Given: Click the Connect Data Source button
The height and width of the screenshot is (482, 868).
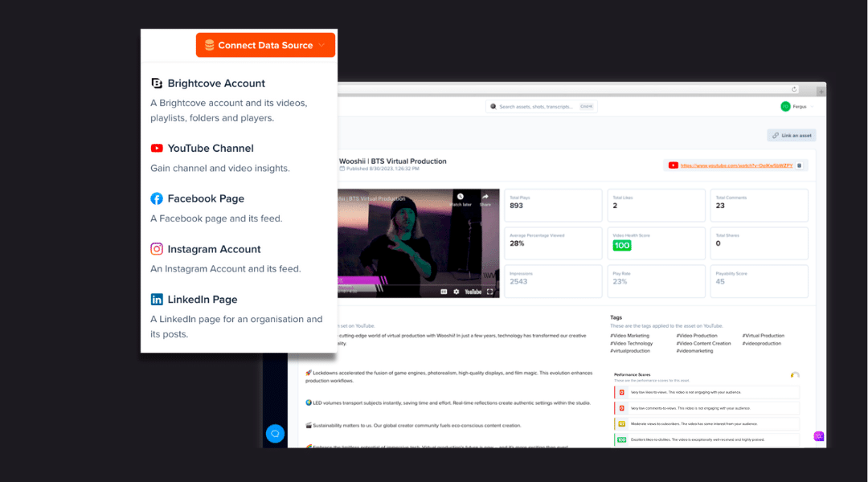Looking at the screenshot, I should pyautogui.click(x=265, y=45).
